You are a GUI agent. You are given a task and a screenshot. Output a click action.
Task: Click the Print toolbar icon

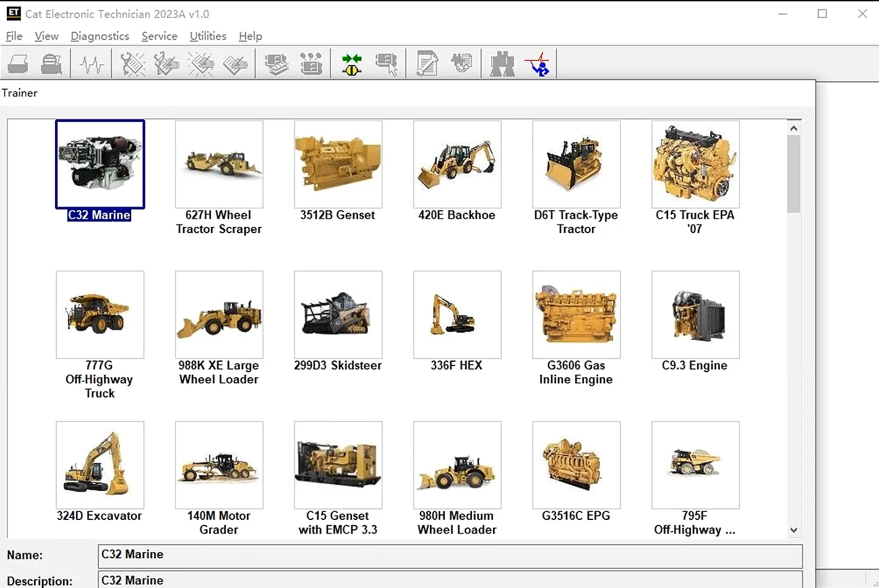[18, 64]
